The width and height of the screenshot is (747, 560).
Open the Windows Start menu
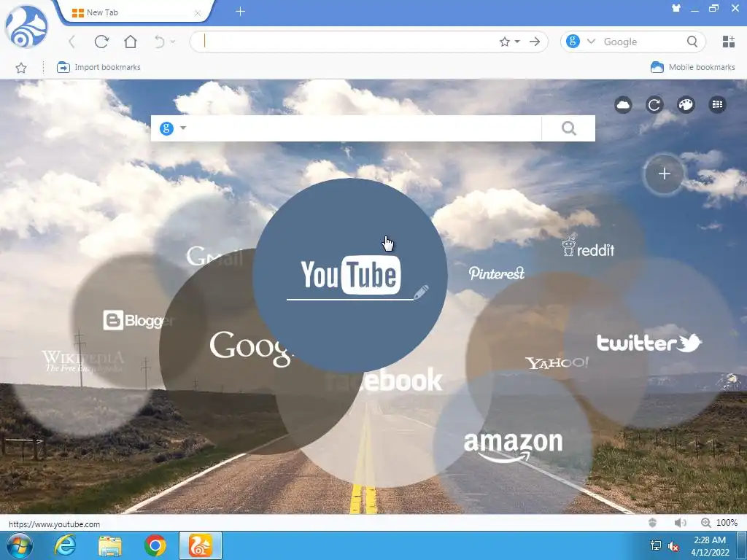coord(19,545)
